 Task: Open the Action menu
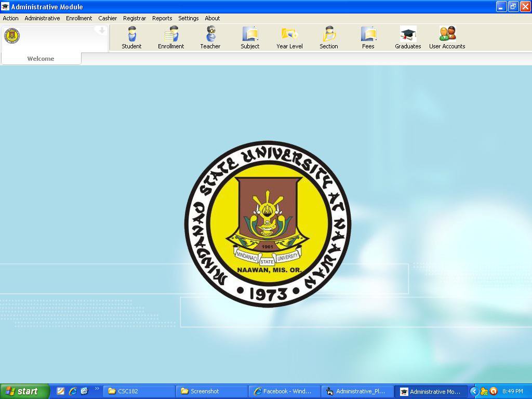10,18
